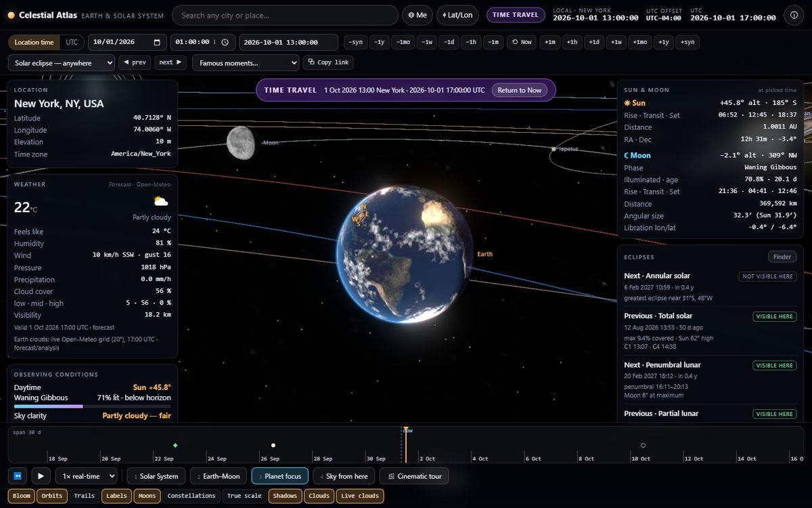This screenshot has height=508, width=812.
Task: Toggle the Bloom effect
Action: 22,496
